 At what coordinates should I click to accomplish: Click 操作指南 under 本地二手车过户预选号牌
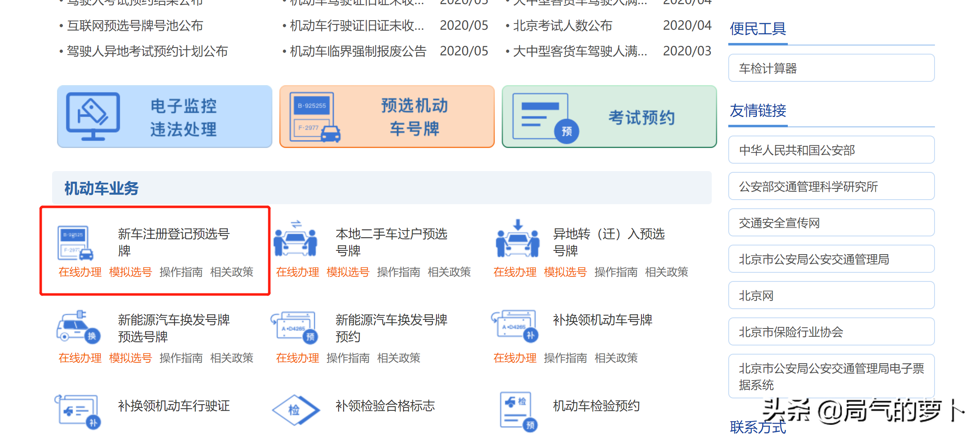398,272
